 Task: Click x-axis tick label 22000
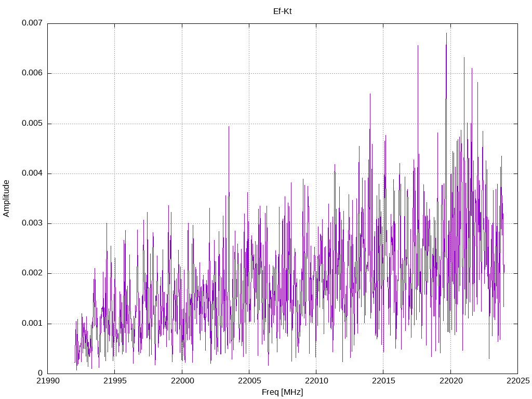(x=182, y=381)
